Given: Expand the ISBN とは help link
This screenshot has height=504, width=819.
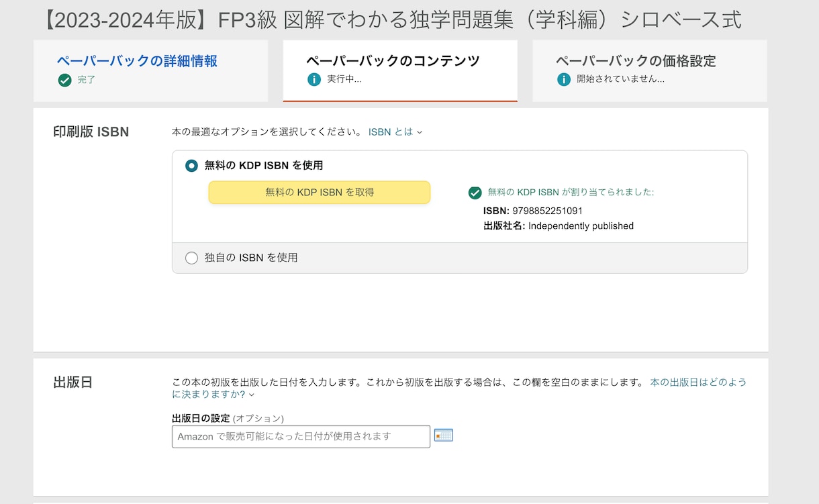Looking at the screenshot, I should [x=395, y=132].
